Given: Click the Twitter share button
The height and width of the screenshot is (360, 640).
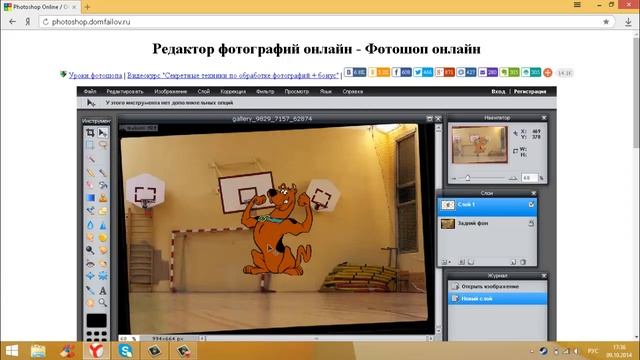Looking at the screenshot, I should pyautogui.click(x=423, y=72).
